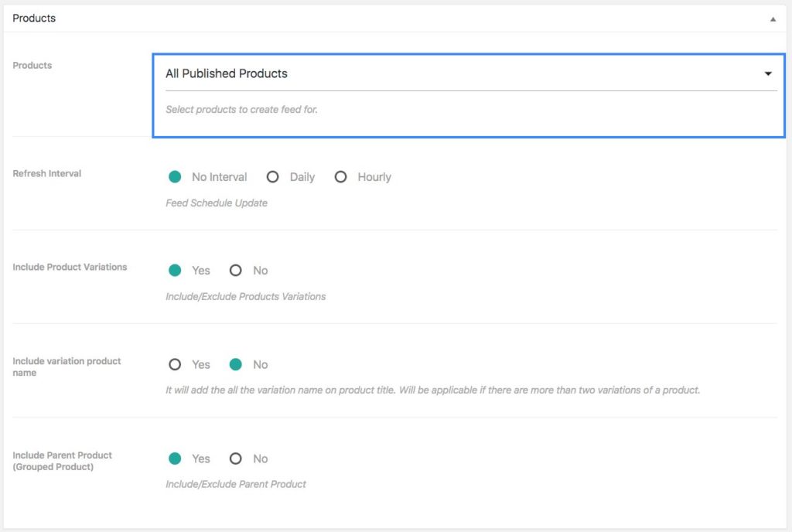Choose Yes for Include variation product name
The height and width of the screenshot is (532, 792).
[175, 364]
